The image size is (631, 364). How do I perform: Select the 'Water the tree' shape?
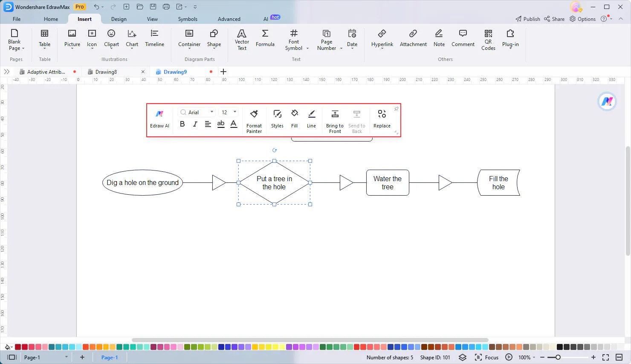point(388,182)
